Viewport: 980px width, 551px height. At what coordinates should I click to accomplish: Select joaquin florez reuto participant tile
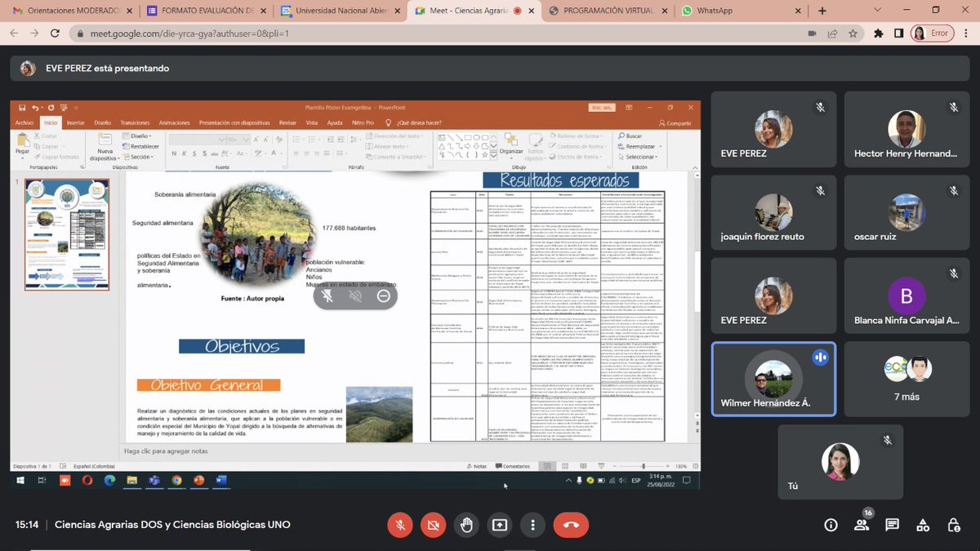coord(773,211)
